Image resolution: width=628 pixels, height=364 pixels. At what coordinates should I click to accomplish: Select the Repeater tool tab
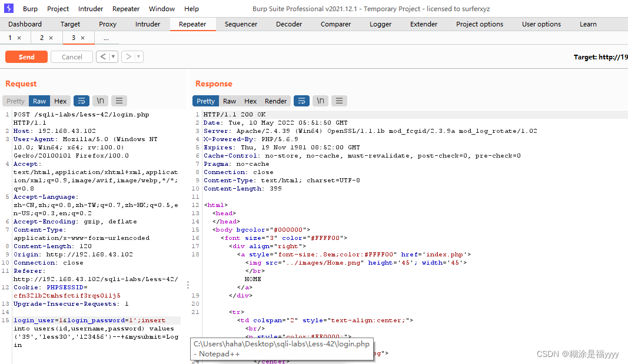[192, 24]
